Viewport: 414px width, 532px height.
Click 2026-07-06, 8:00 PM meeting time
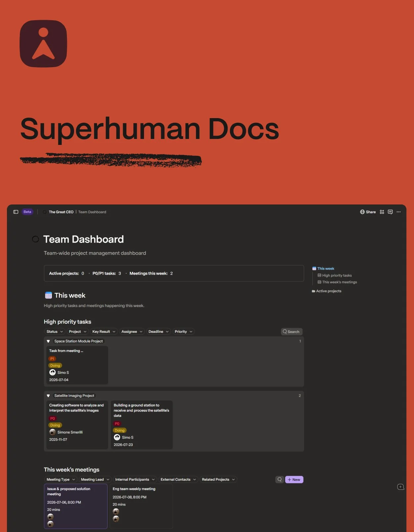pyautogui.click(x=64, y=502)
